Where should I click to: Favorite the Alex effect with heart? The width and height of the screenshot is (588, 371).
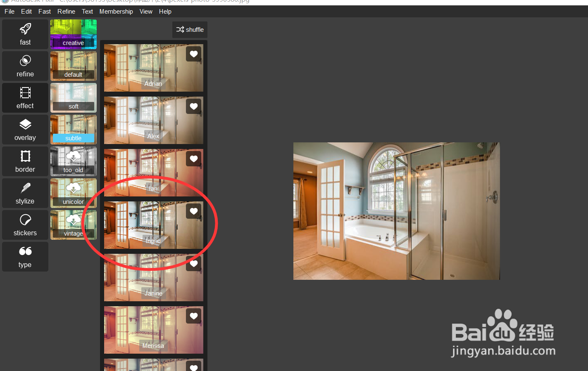(x=193, y=106)
